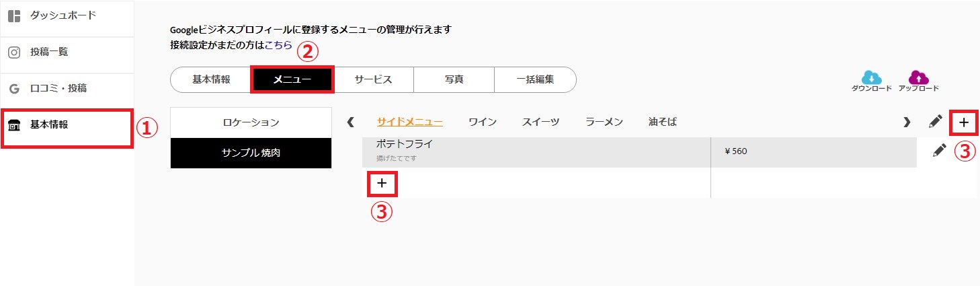This screenshot has height=286, width=980.
Task: Select 基本情報 store item in sidebar
Action: click(67, 127)
